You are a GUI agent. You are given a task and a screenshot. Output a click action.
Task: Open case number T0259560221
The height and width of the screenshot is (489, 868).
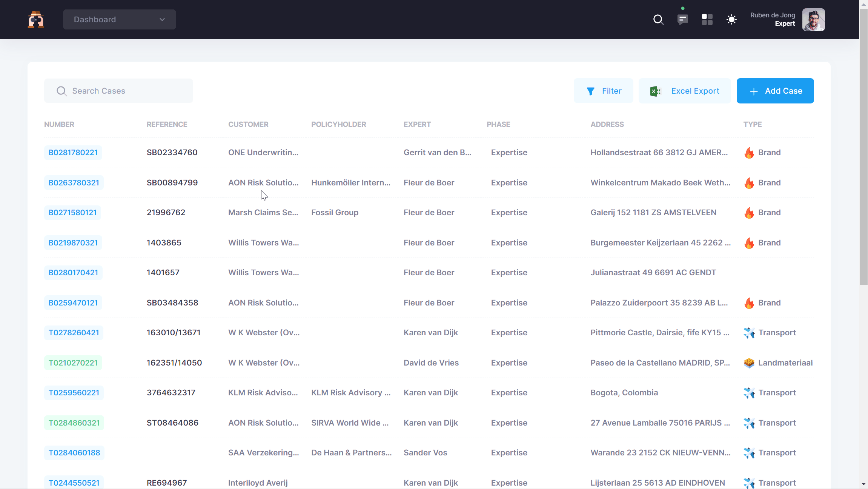pos(74,393)
